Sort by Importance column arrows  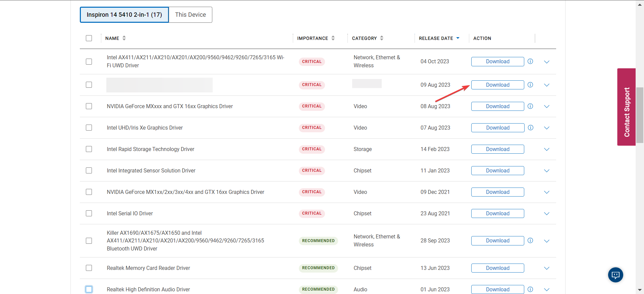click(333, 38)
